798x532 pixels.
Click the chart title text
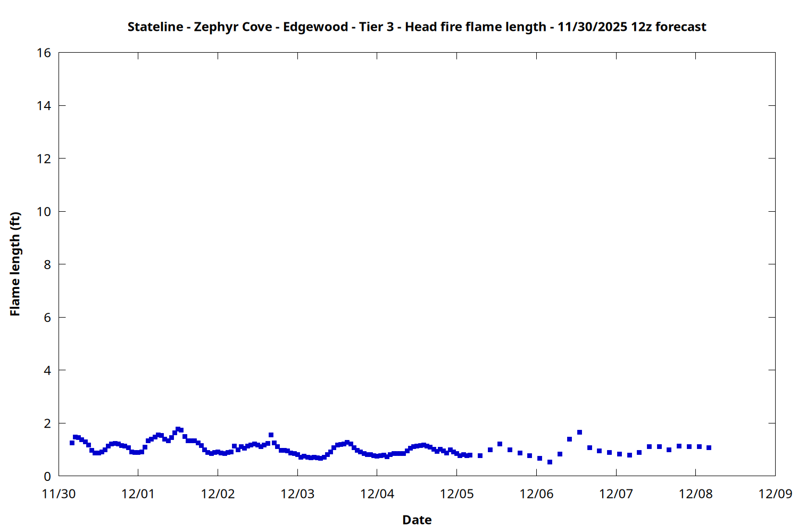coord(417,27)
